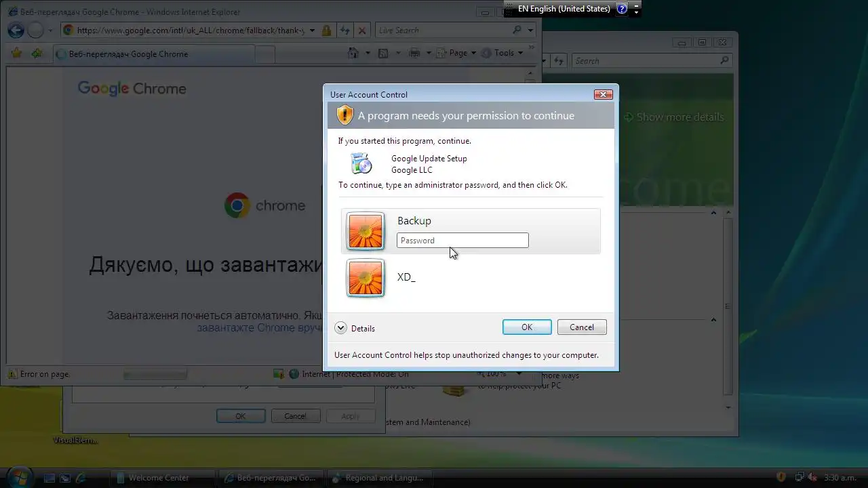Click Cancel in the Regional dialog
The image size is (868, 488).
tap(295, 416)
